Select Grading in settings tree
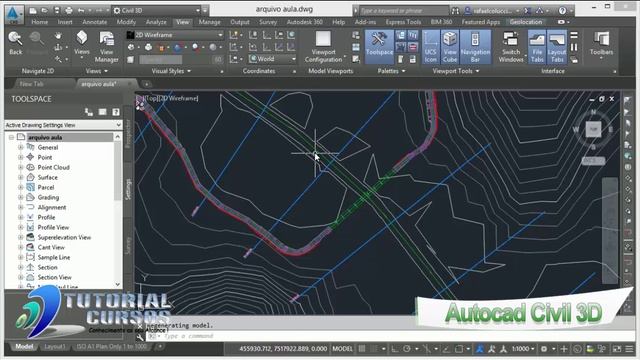640x360 pixels. pyautogui.click(x=48, y=198)
